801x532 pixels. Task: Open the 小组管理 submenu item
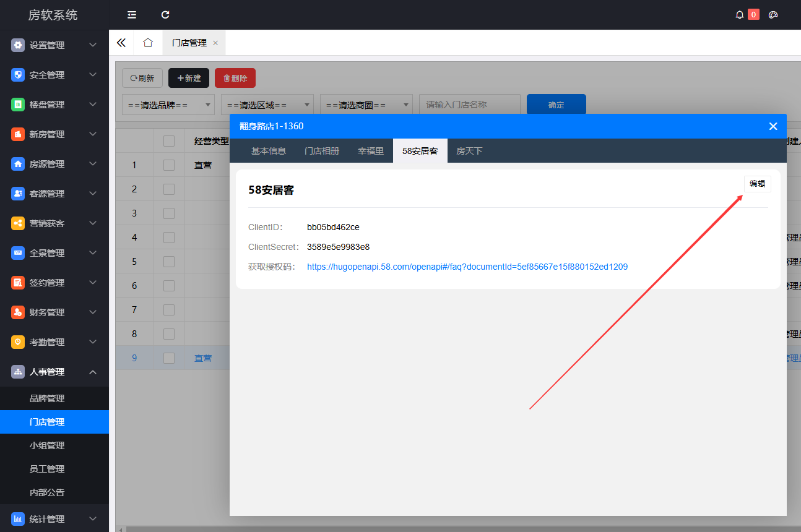(54, 445)
